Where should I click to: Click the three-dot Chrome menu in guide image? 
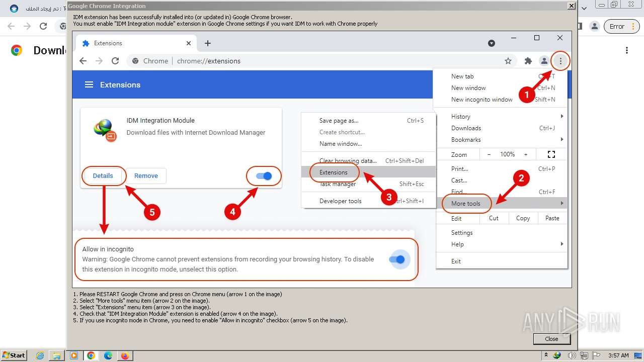560,61
